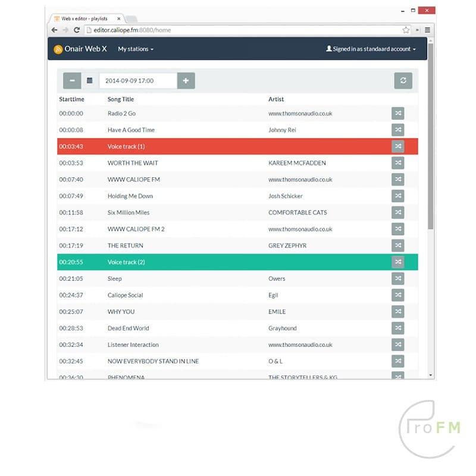Click the refresh playlist icon button

[403, 80]
